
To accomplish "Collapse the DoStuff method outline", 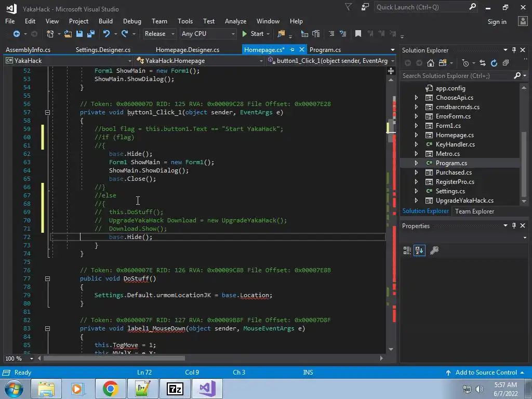I will [47, 278].
